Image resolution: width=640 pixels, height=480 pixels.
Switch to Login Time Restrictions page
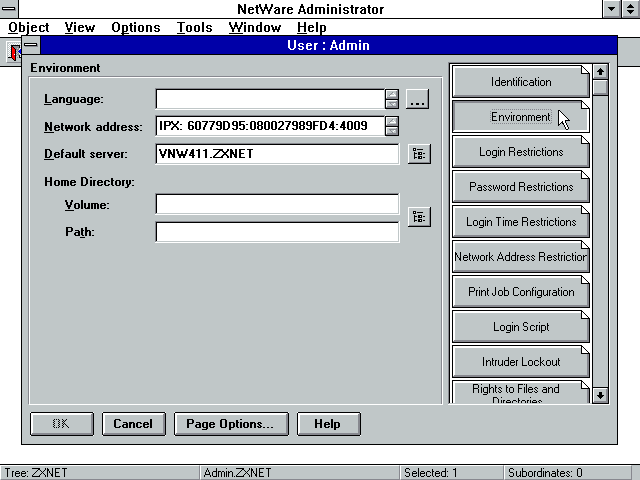(521, 222)
